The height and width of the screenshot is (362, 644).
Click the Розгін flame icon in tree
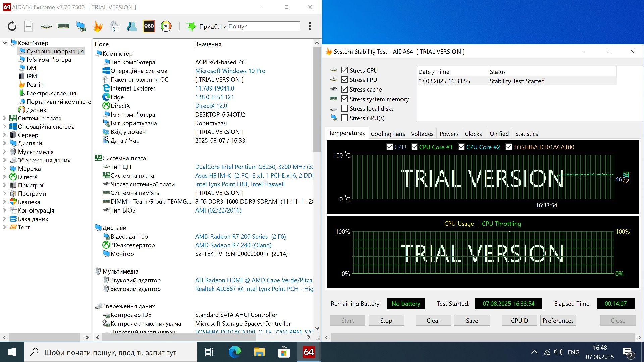tap(22, 84)
